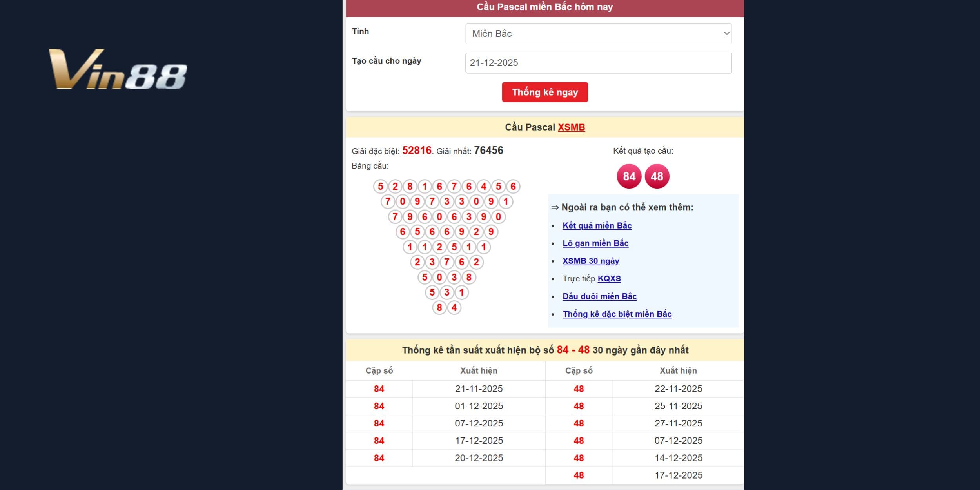Click the first prize number 76456

coord(488,151)
